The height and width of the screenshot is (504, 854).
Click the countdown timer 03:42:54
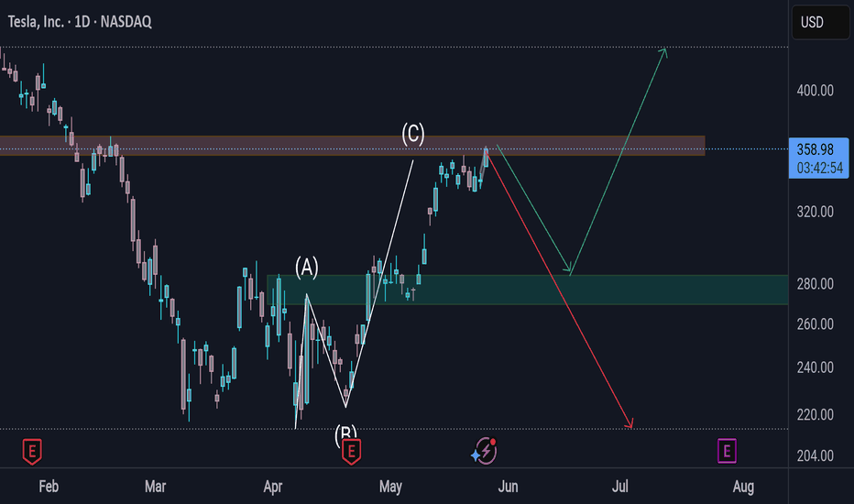click(x=820, y=169)
